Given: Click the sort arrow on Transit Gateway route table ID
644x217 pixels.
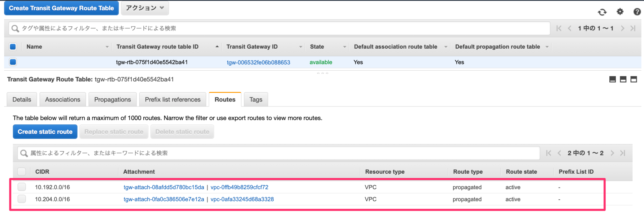Looking at the screenshot, I should click(x=217, y=46).
